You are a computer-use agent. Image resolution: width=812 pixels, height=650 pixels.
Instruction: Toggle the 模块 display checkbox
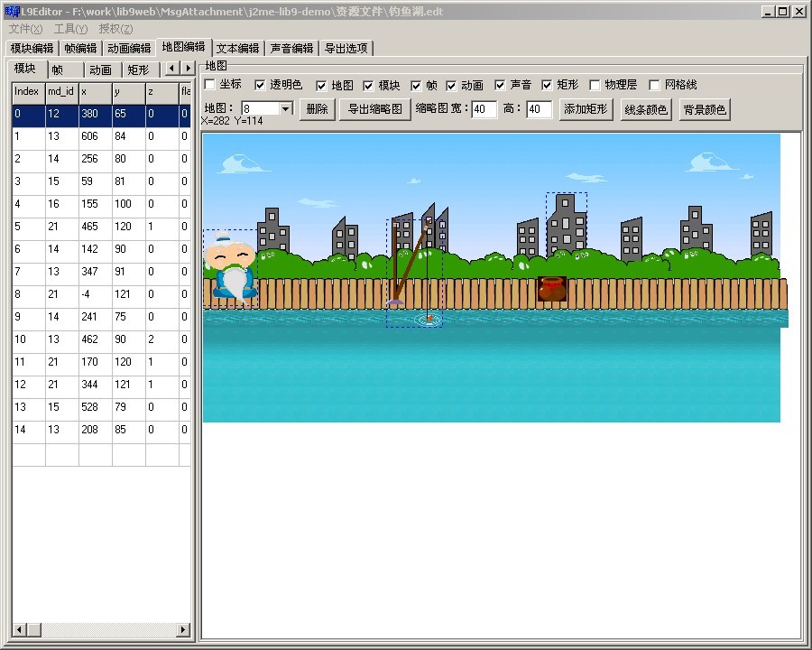point(368,86)
